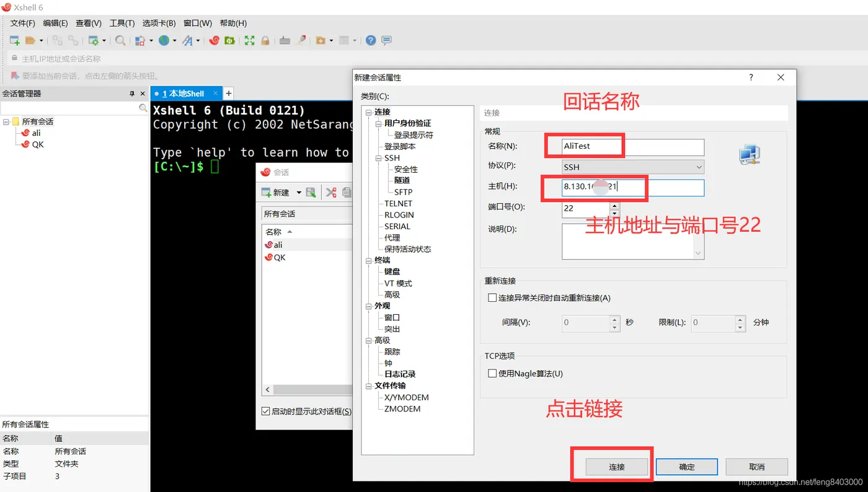Open the 文件(F) menu
This screenshot has height=492, width=868.
(23, 23)
